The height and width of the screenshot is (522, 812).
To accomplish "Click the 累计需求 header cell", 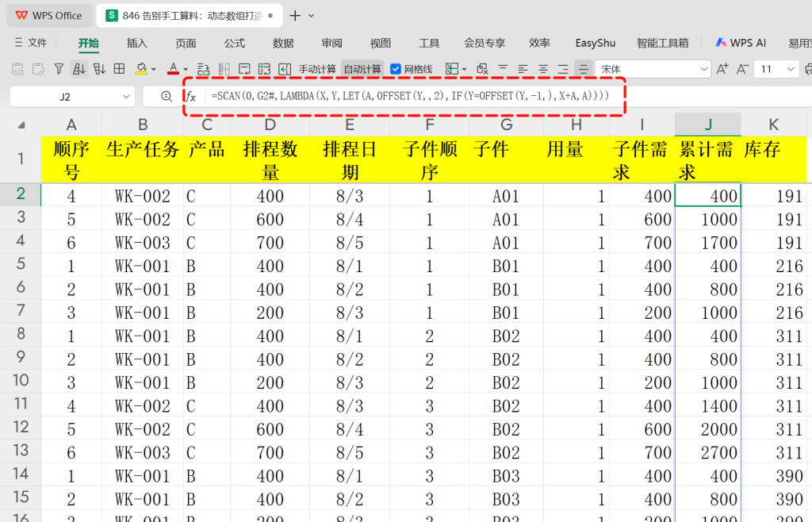I will (707, 159).
